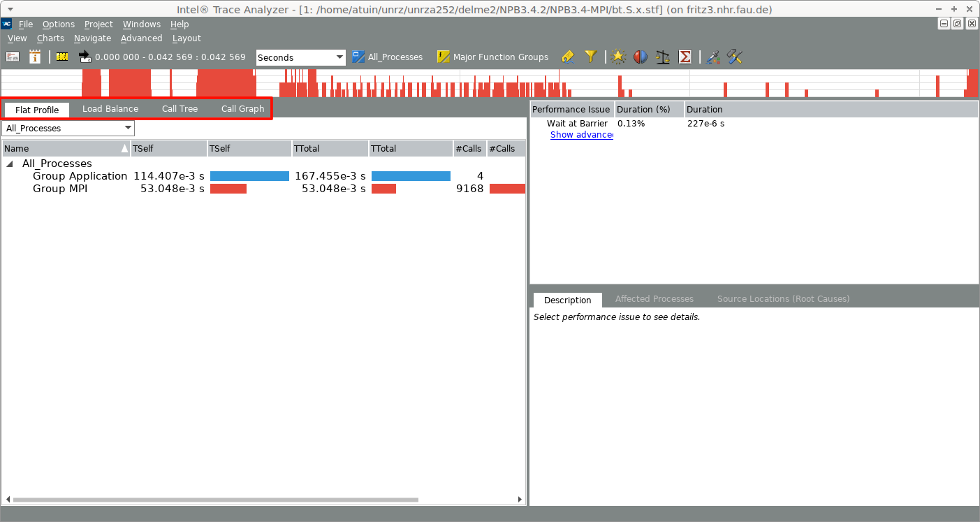Open the Options menu
This screenshot has height=522, width=980.
pos(59,24)
